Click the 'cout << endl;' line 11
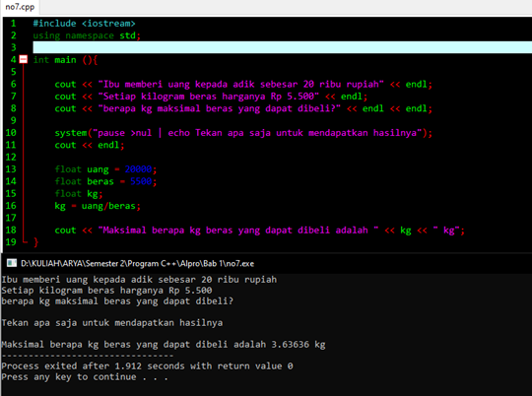Viewport: 532px width, 396px height. 90,145
